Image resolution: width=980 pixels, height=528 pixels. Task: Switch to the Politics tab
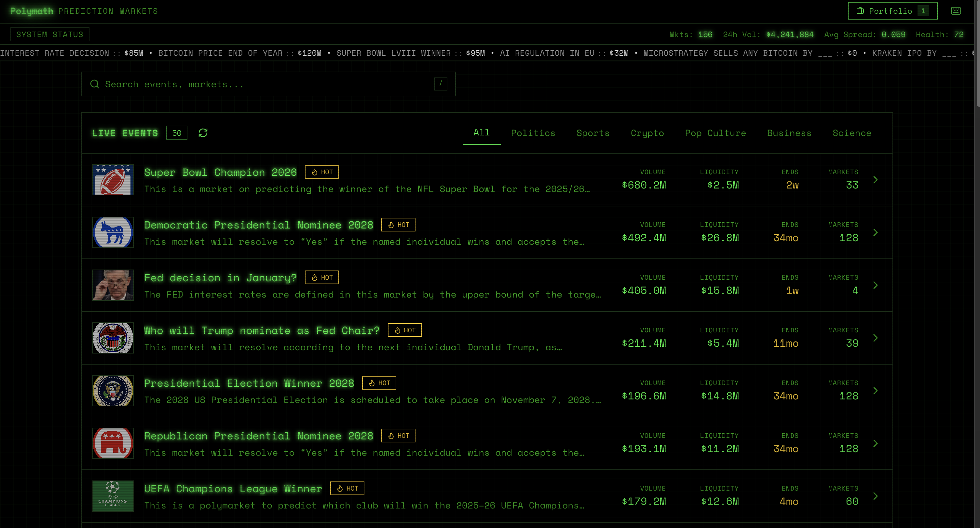click(x=533, y=133)
